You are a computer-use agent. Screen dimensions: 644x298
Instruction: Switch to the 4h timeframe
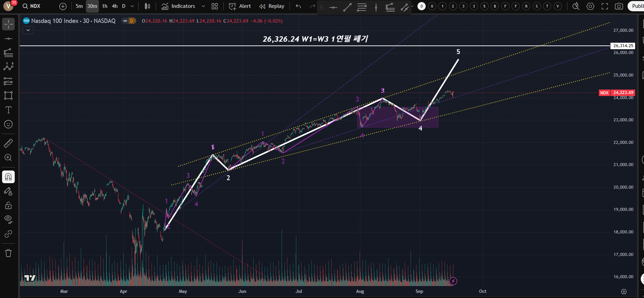point(115,6)
